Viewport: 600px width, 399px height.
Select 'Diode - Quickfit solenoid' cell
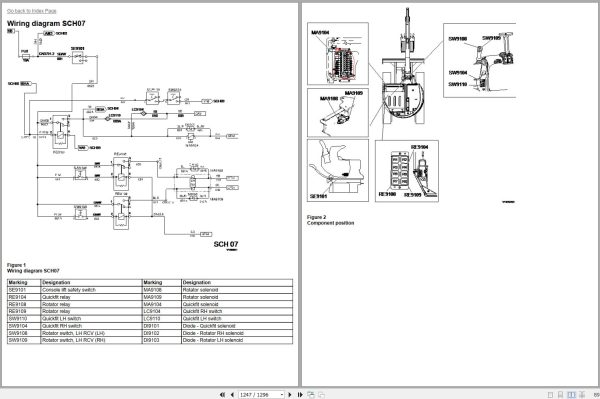coord(237,326)
